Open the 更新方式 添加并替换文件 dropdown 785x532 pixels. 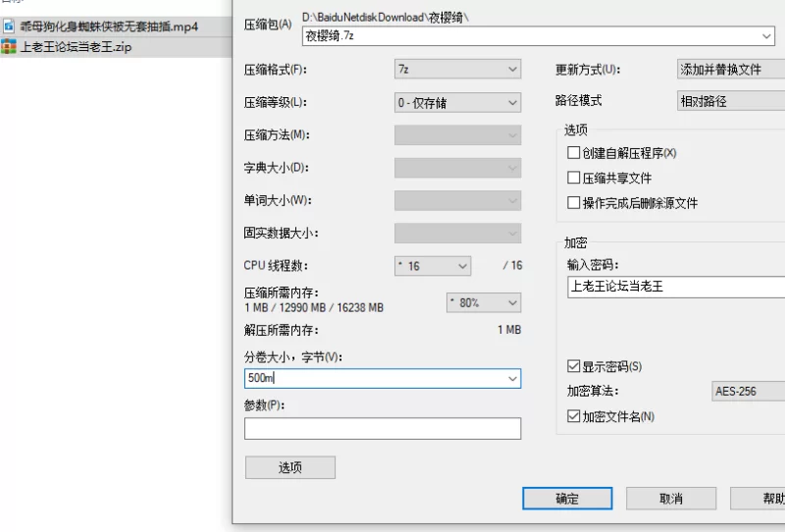point(731,69)
